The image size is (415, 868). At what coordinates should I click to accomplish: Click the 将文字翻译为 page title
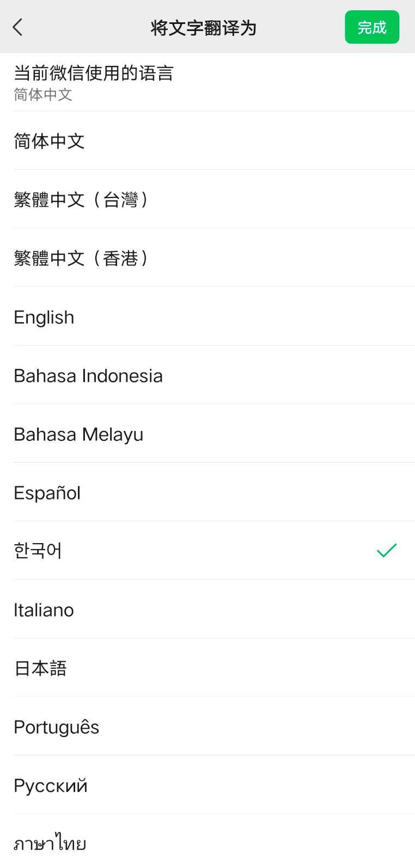[203, 28]
